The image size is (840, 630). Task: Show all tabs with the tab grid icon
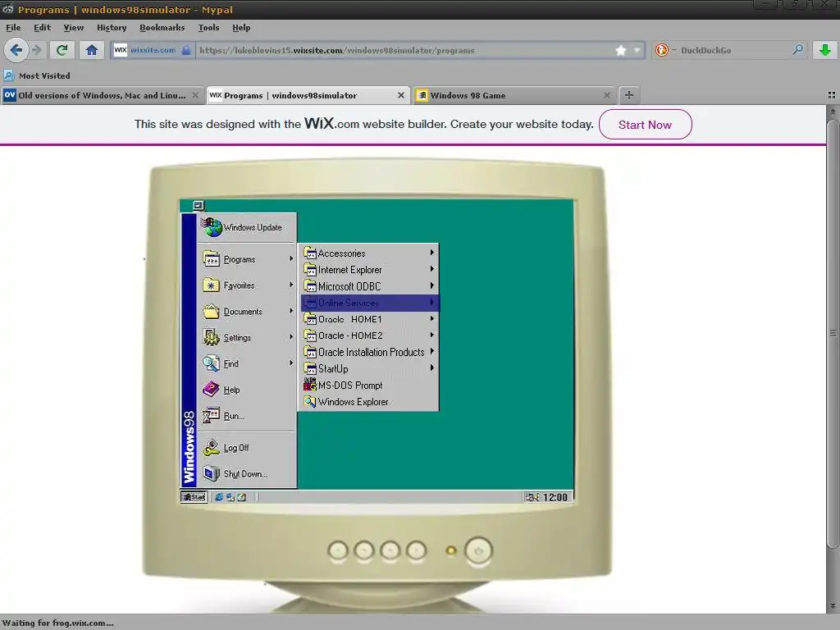point(832,95)
